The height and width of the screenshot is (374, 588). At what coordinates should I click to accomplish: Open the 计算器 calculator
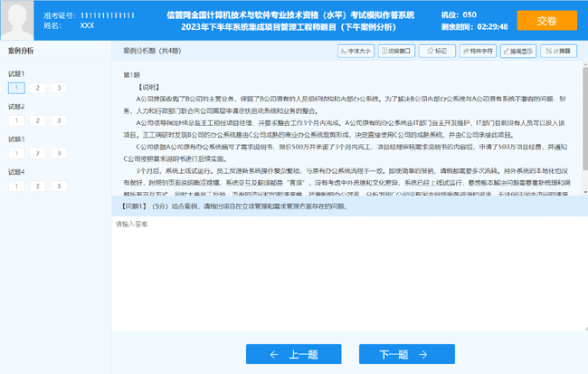click(560, 52)
